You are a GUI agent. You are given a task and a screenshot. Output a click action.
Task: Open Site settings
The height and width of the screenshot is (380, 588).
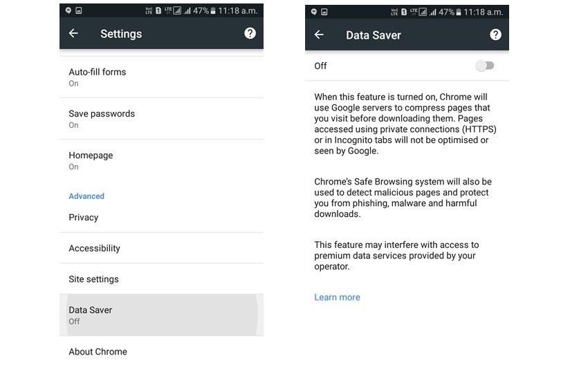(161, 279)
